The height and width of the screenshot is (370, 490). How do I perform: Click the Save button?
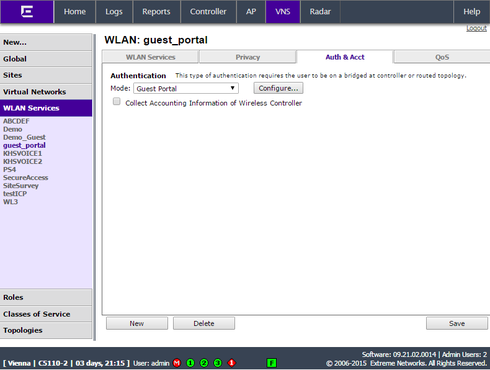457,323
